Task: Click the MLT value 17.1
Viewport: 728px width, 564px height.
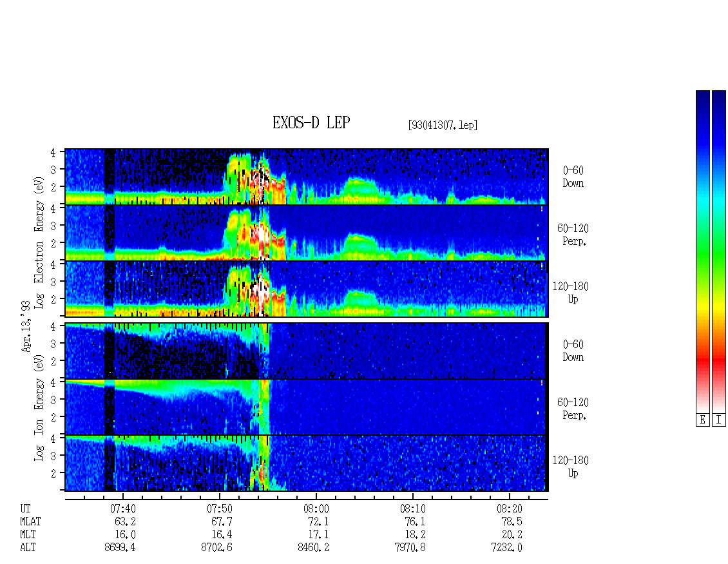Action: tap(318, 534)
